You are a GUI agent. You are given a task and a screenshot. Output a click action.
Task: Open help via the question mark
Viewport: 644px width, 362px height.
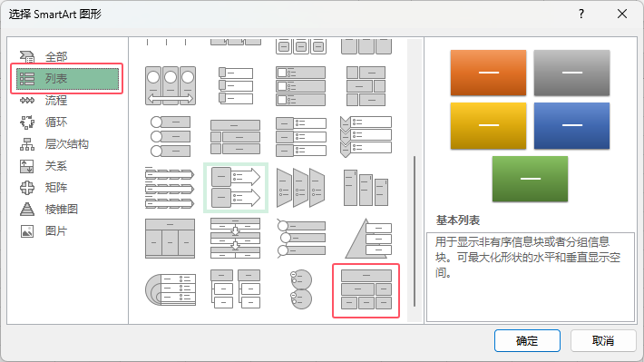tap(581, 14)
